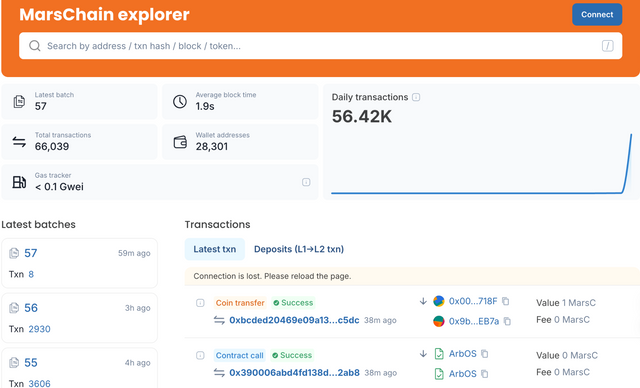Image resolution: width=640 pixels, height=388 pixels.
Task: Click the 1.9s average block time value
Action: pos(205,106)
